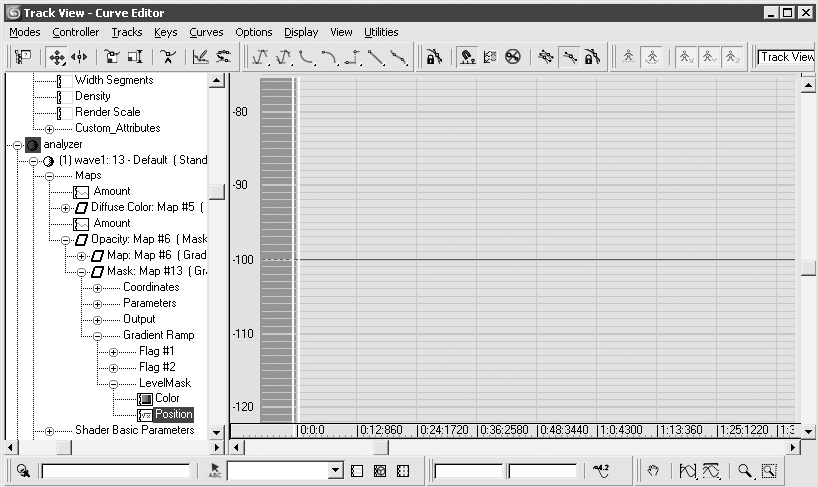Click Zoom Region tool icon

coord(769,471)
